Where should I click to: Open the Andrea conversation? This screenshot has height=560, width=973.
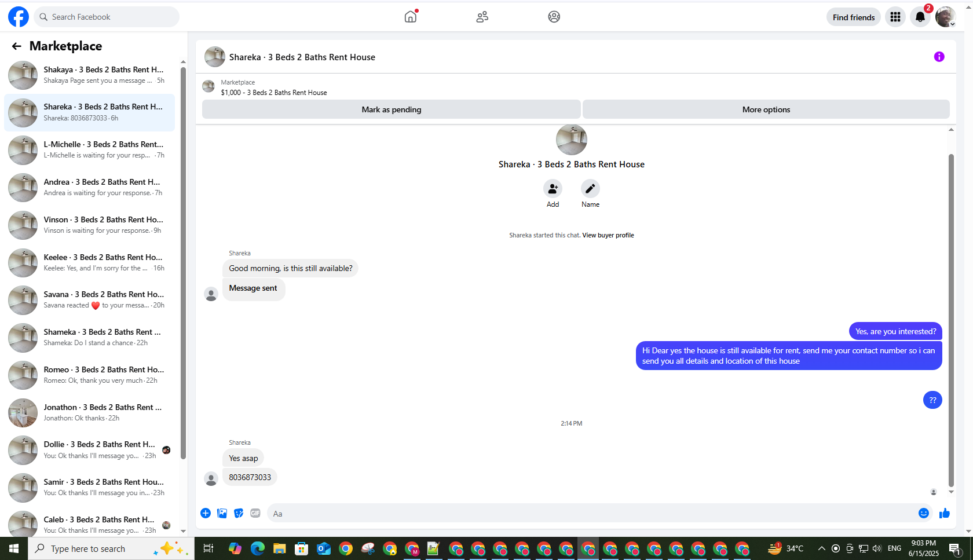point(90,188)
